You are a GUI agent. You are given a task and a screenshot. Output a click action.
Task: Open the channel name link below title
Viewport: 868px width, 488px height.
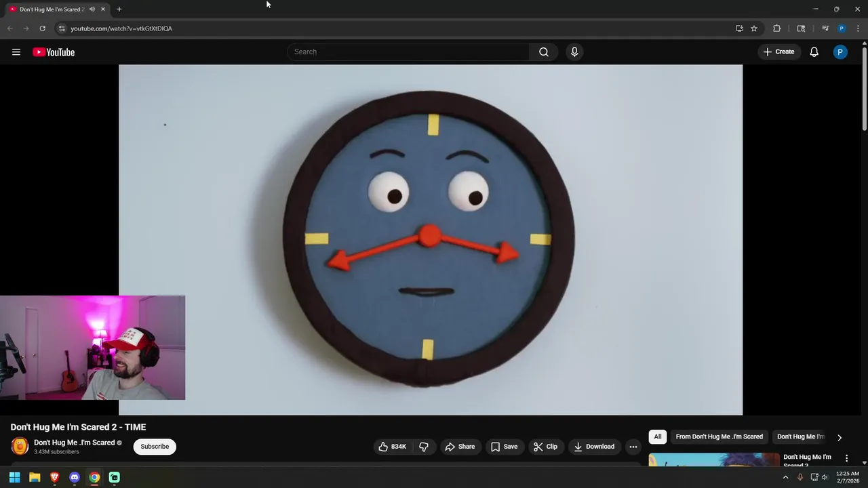(x=75, y=443)
